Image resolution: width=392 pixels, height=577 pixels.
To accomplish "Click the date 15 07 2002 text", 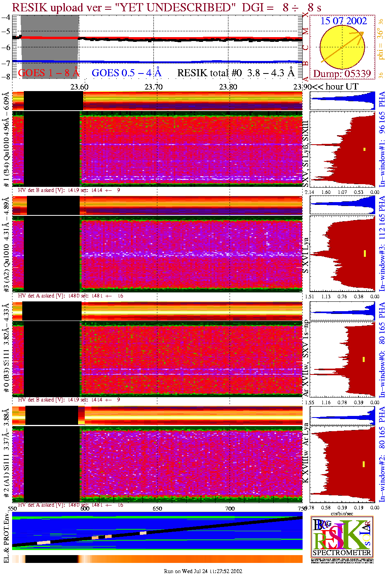I will (x=344, y=21).
